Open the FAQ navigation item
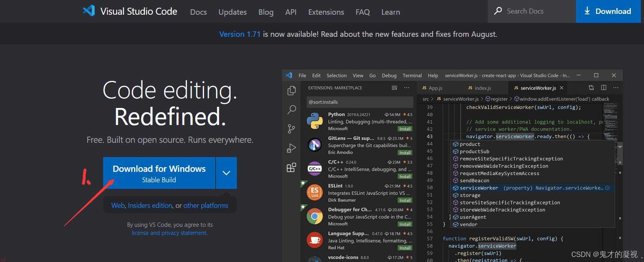644x262 pixels. point(363,12)
